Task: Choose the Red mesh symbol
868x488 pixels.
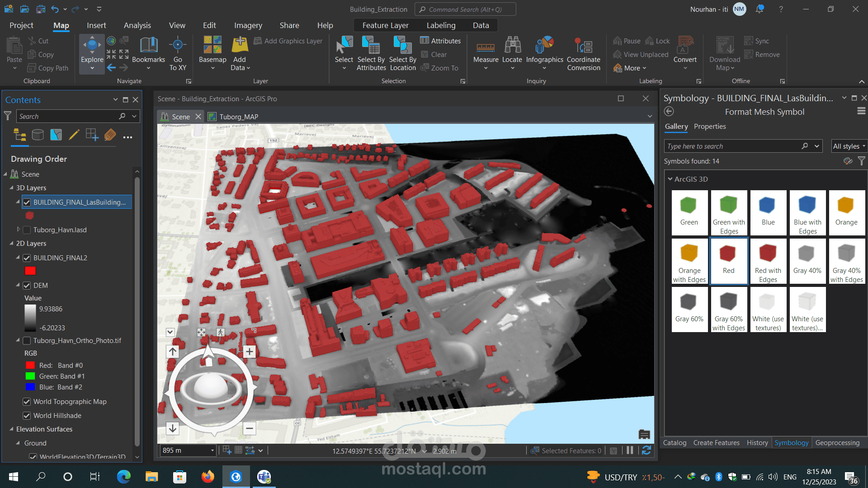Action: pyautogui.click(x=728, y=261)
